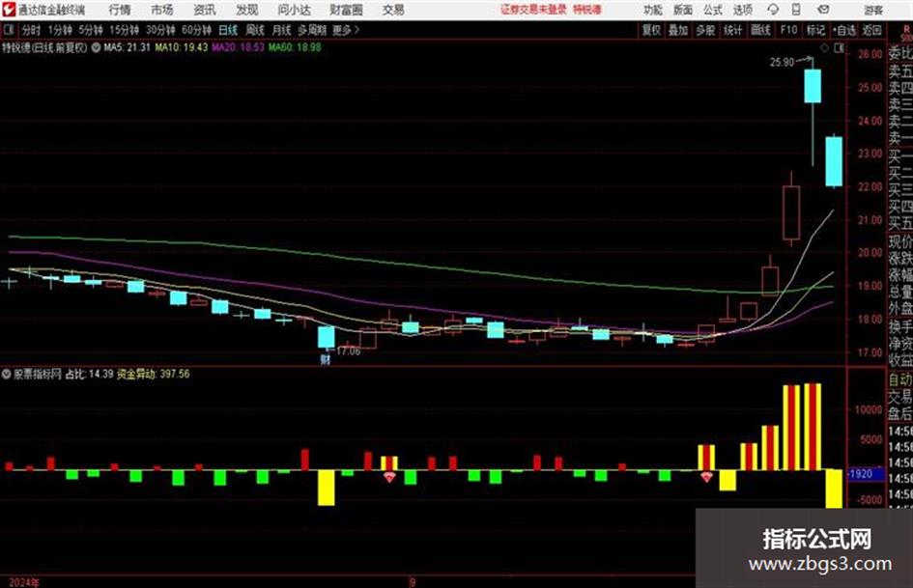Click the tallest cyan candlestick under 25.90
Viewport: 913px width, 588px height.
[813, 86]
